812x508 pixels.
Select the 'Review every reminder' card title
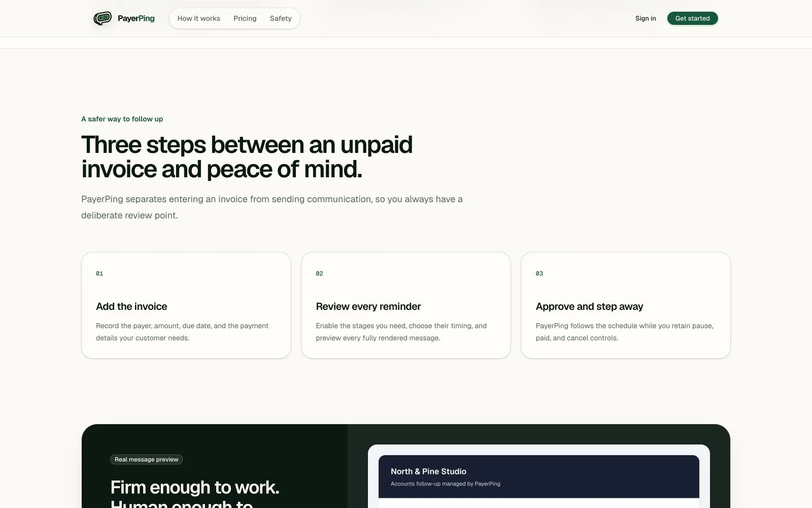coord(368,306)
